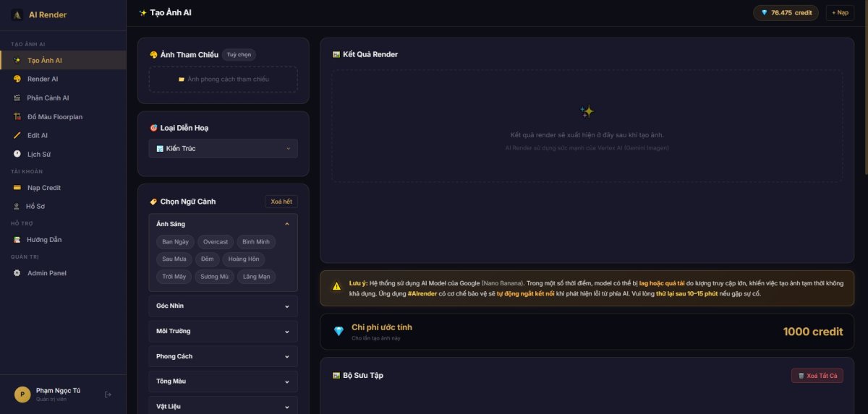Click the Render AI palette icon in sidebar

(17, 79)
